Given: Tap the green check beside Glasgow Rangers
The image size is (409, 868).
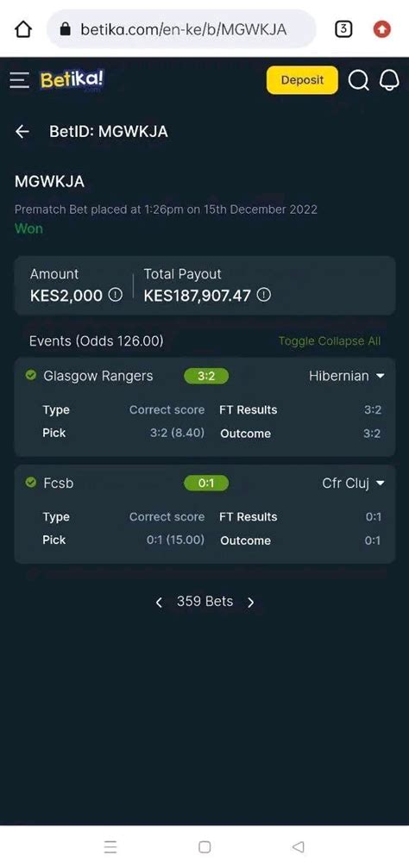Looking at the screenshot, I should (31, 375).
